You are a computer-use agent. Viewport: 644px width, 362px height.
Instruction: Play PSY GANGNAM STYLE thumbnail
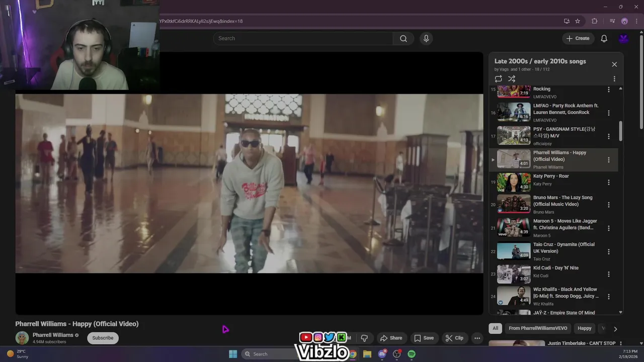coord(514,136)
